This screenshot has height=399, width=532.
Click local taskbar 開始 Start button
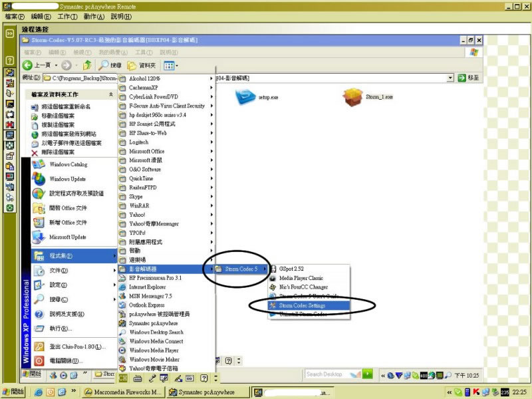13,392
